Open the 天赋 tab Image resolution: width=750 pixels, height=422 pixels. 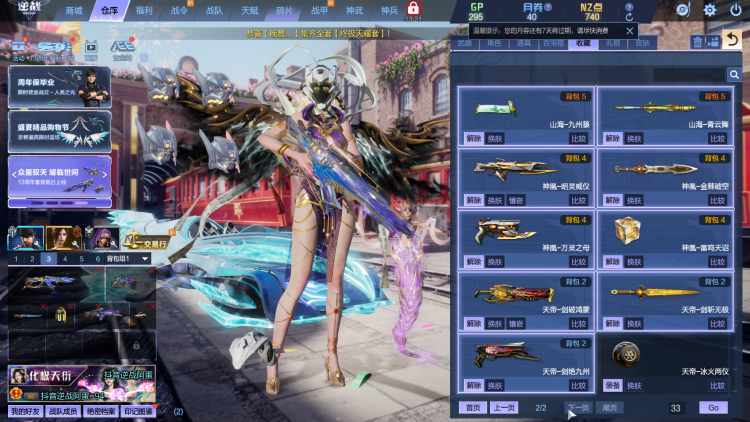coord(249,11)
